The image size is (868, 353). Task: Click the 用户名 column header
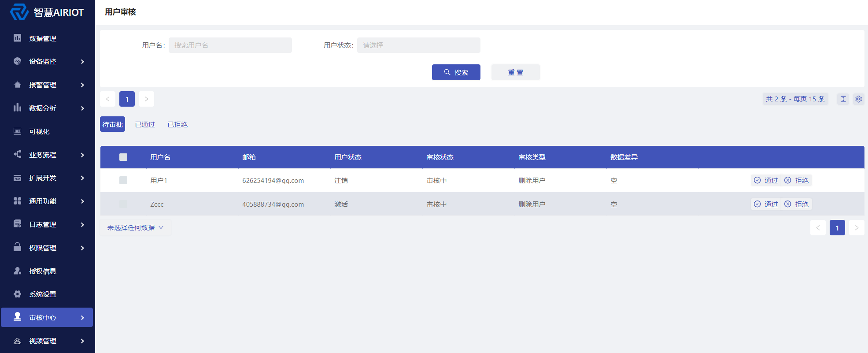click(160, 157)
